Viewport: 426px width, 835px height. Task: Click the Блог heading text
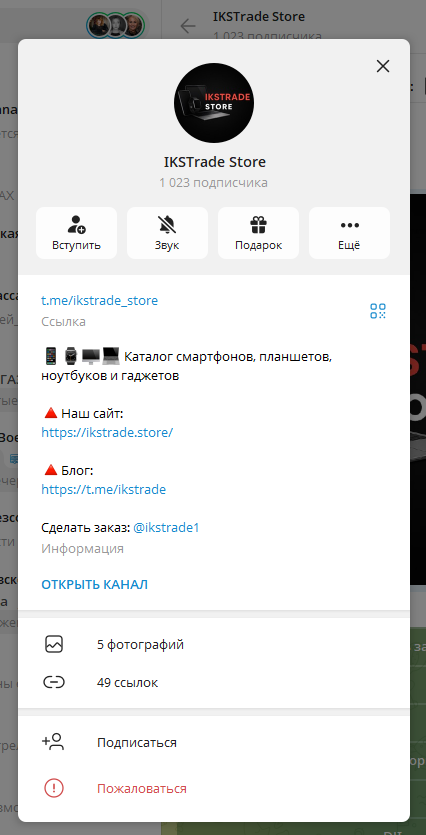(77, 471)
